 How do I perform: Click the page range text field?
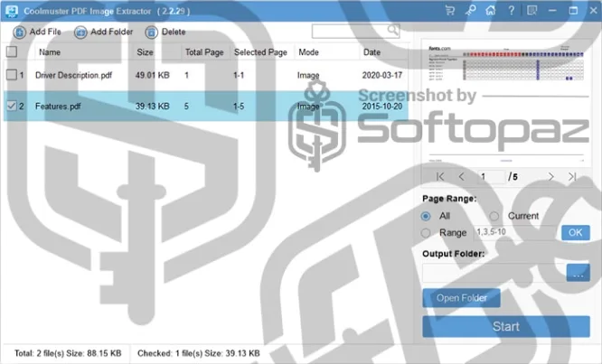(x=515, y=232)
